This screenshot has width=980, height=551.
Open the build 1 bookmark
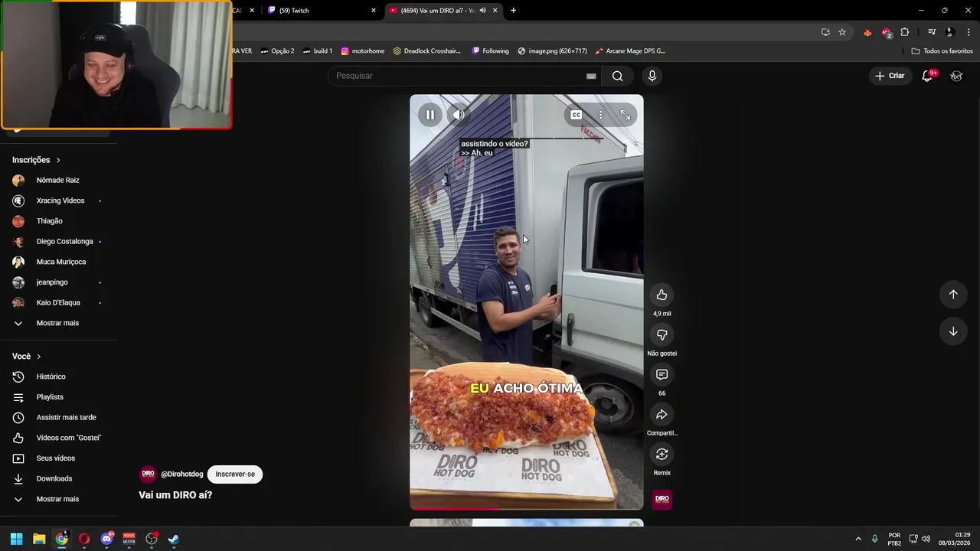317,51
